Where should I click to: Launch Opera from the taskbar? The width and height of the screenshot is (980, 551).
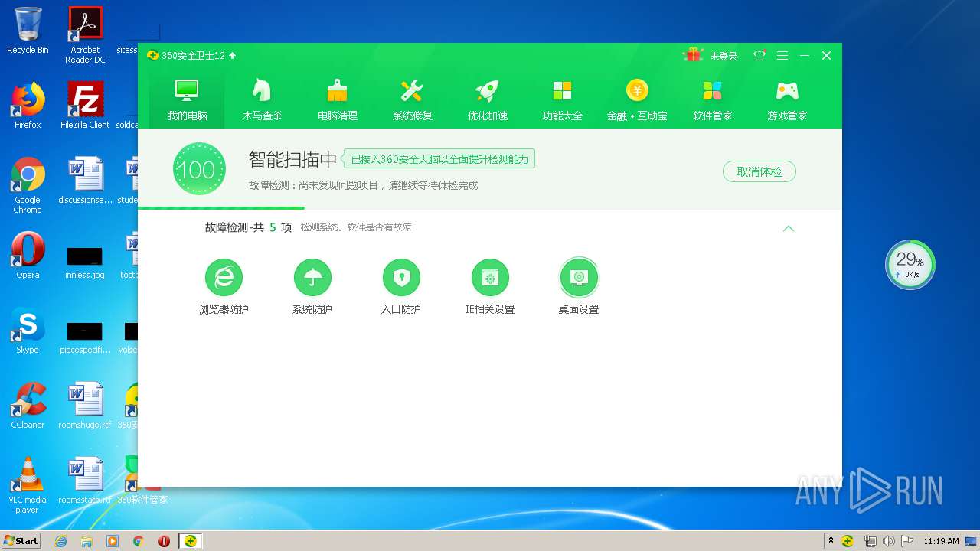pyautogui.click(x=164, y=541)
